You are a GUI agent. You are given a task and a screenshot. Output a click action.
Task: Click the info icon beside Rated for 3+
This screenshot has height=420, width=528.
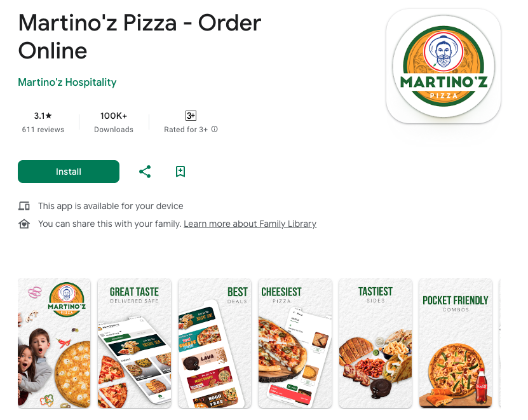215,129
